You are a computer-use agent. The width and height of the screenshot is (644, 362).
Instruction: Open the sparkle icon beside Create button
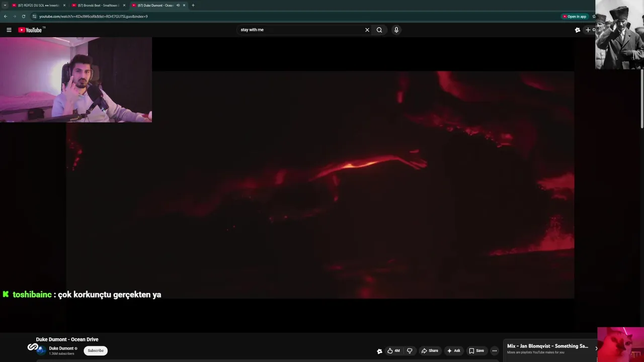coord(578,30)
